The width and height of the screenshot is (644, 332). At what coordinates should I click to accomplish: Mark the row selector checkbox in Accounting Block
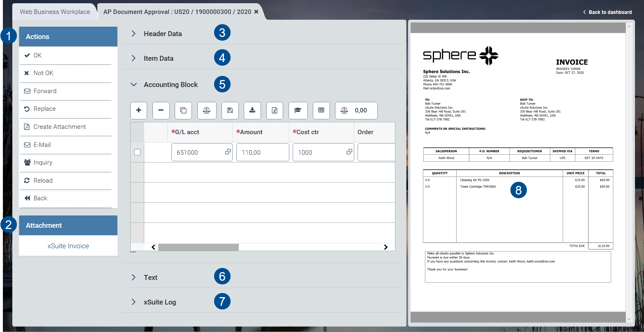pyautogui.click(x=137, y=152)
